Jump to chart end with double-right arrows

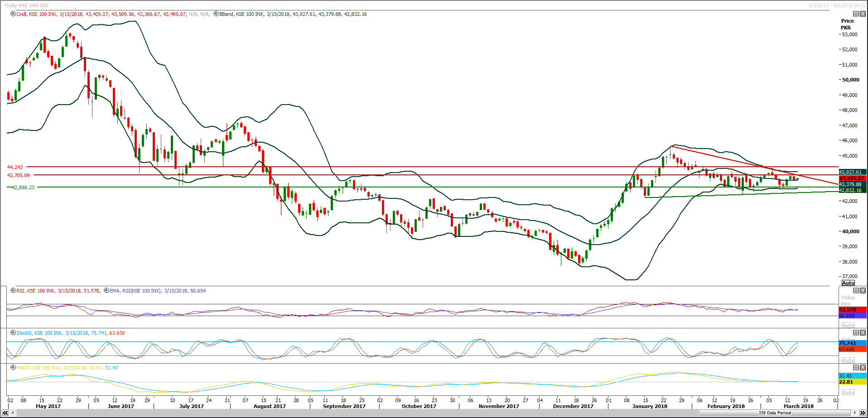click(x=863, y=413)
